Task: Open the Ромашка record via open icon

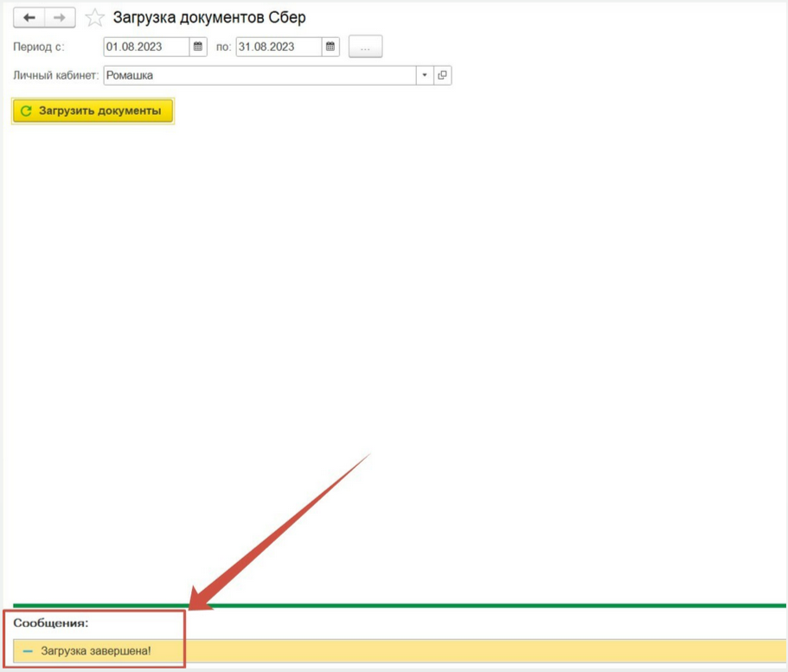Action: (x=442, y=75)
